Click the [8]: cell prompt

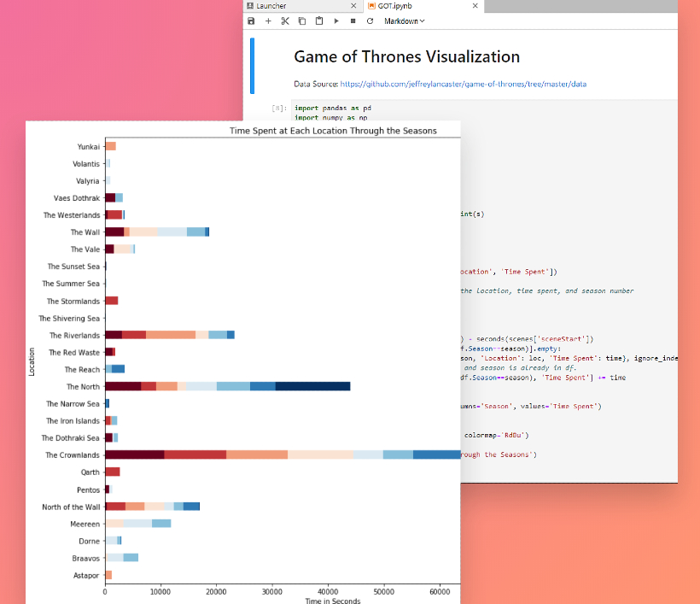click(279, 108)
